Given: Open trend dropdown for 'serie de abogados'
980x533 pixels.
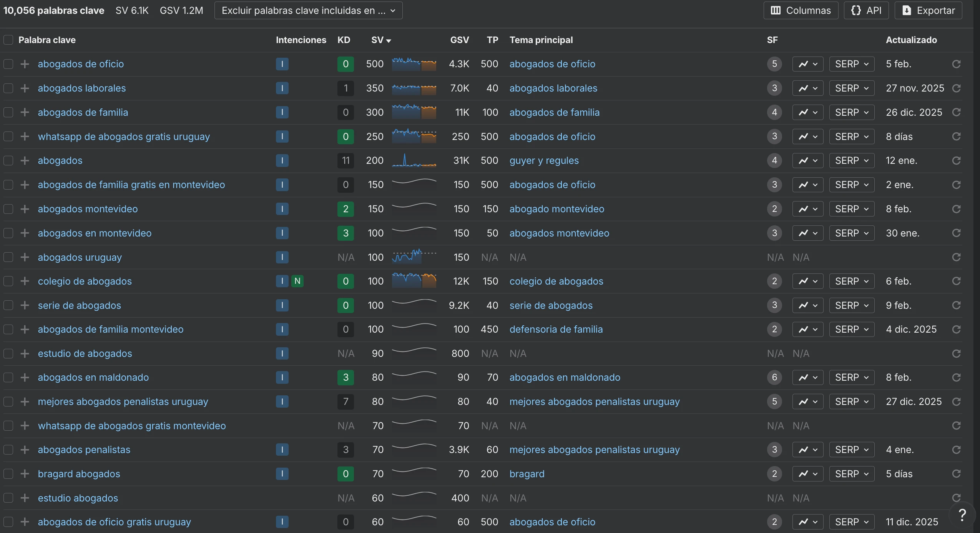Looking at the screenshot, I should 808,305.
